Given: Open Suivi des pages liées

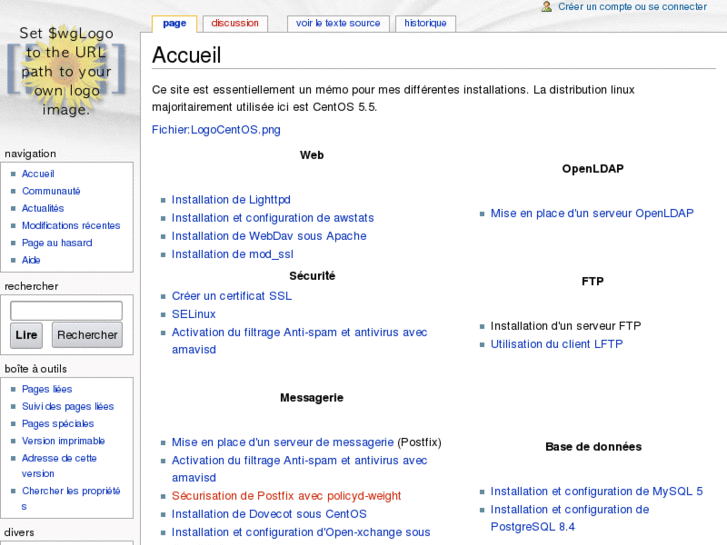Looking at the screenshot, I should point(68,406).
